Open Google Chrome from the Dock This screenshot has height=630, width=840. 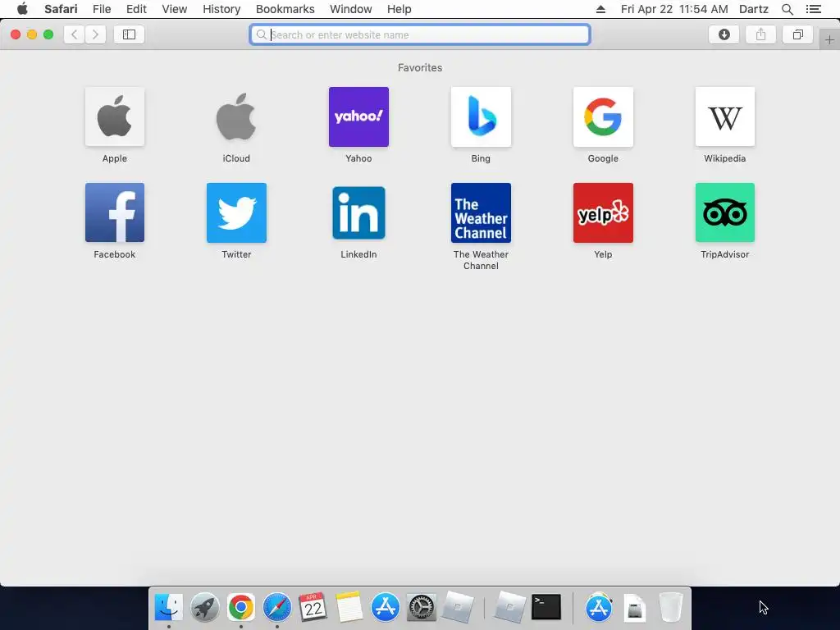241,608
